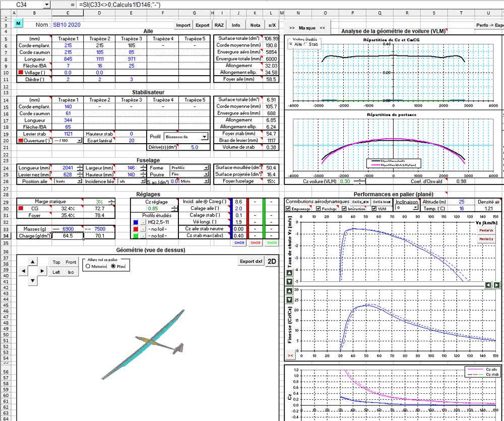Click the Cx/Cz_aile chart button
The width and height of the screenshot is (504, 421).
click(x=360, y=202)
